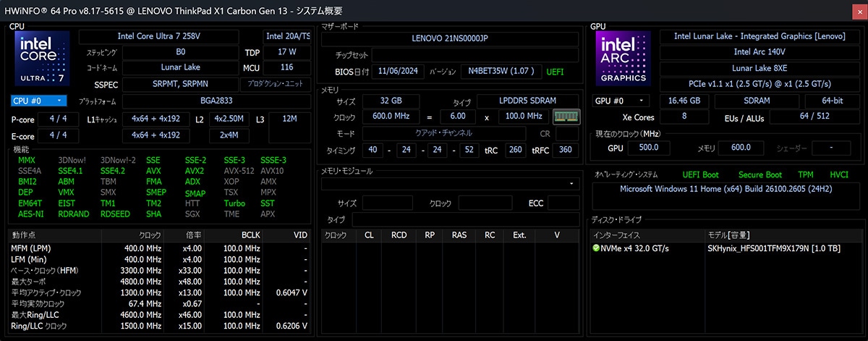Image resolution: width=868 pixels, height=341 pixels.
Task: Click the HVCI label
Action: pos(838,174)
